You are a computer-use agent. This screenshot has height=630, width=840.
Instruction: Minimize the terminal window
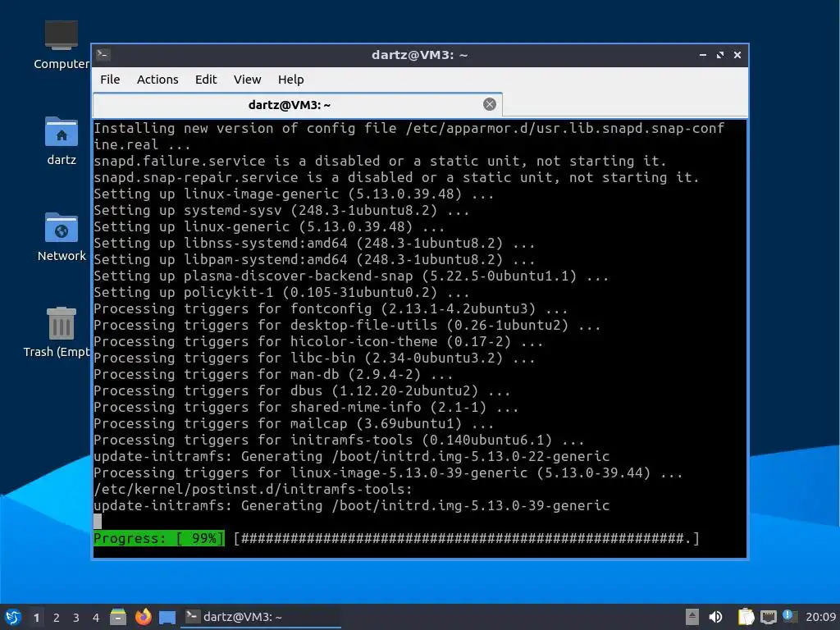(x=703, y=55)
